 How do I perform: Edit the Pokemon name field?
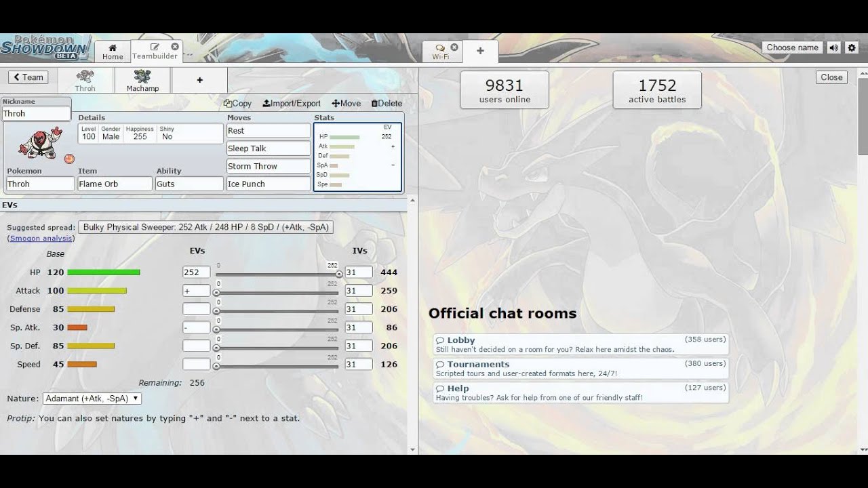coord(40,184)
